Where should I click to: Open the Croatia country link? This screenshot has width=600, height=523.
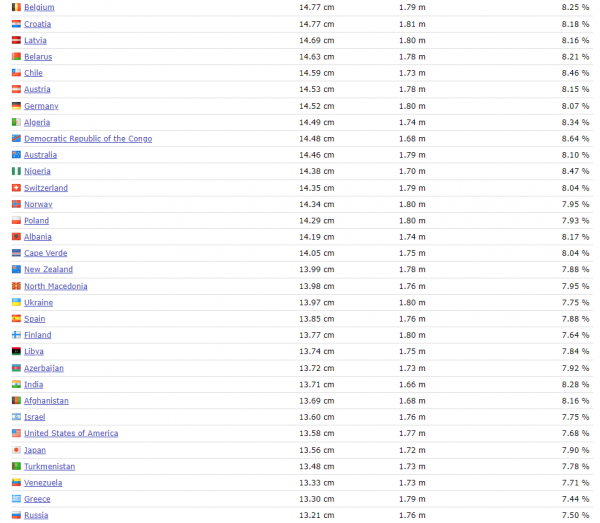38,24
